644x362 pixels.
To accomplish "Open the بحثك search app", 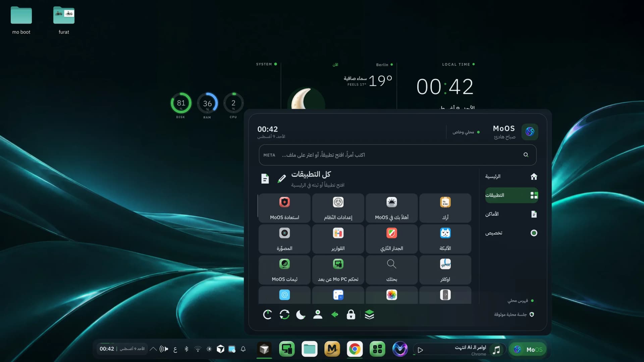I will (392, 270).
